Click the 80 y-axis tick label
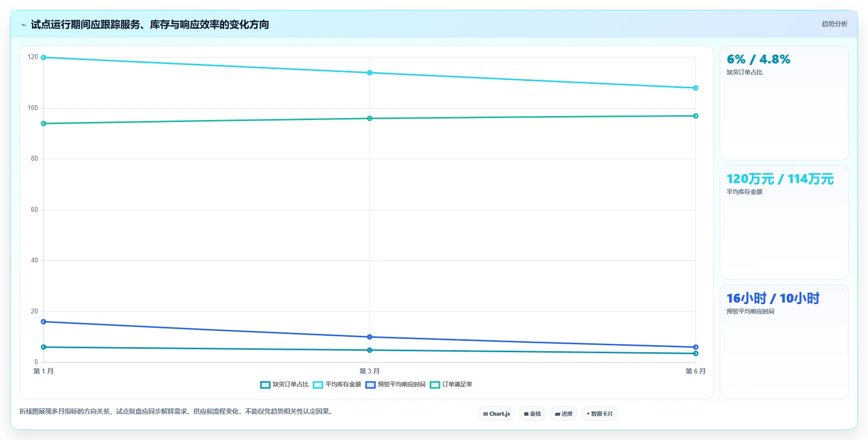Screen dimensions: 868x440 34,159
